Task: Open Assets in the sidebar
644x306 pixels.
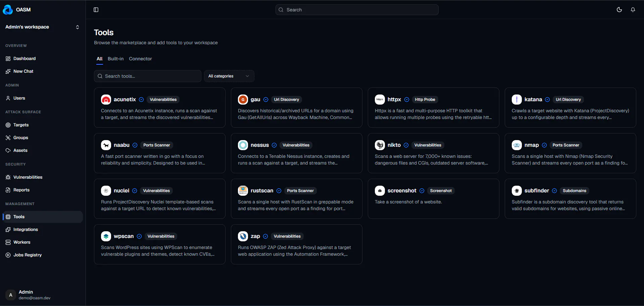Action: click(43, 150)
